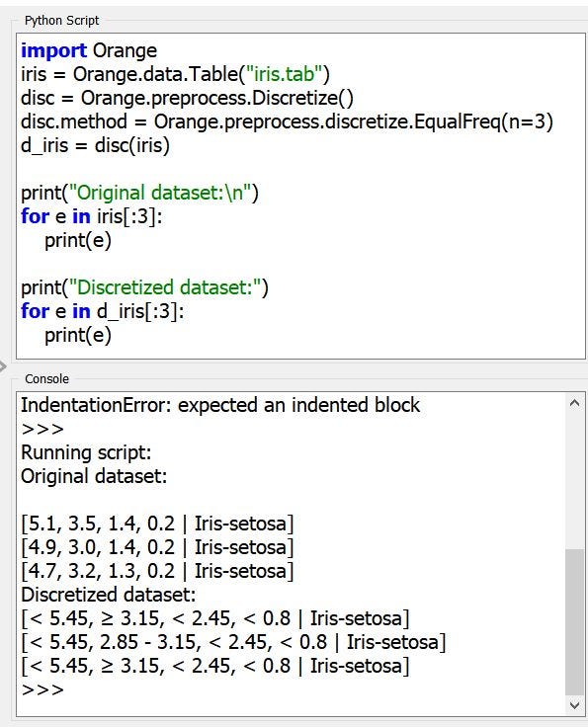The height and width of the screenshot is (727, 588).
Task: Click the 2.85 - 3.15 discretized output row
Action: [233, 642]
